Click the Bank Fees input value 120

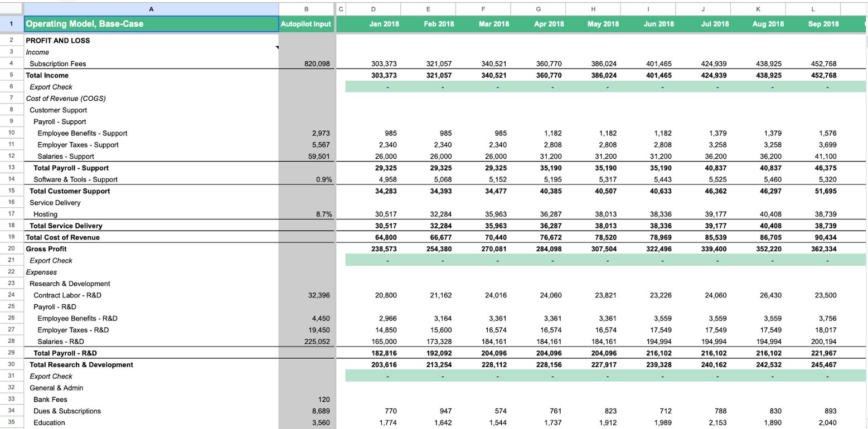pos(306,399)
